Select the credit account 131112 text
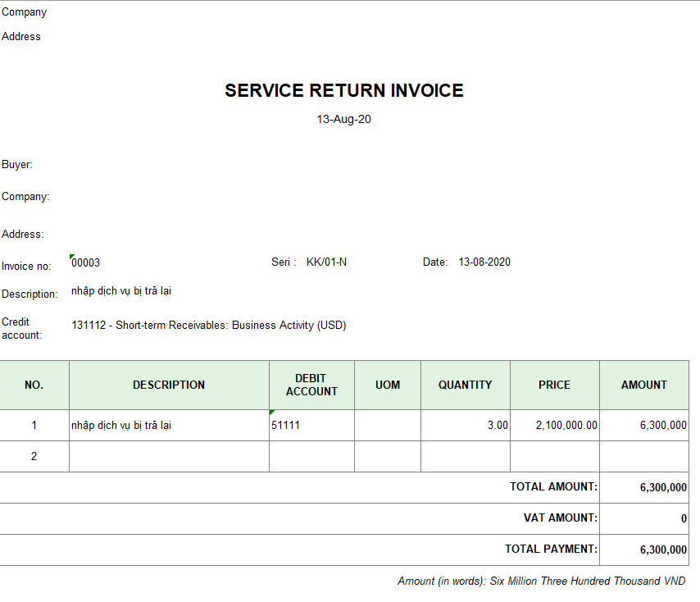Viewport: 700px width, 602px height. click(x=209, y=326)
